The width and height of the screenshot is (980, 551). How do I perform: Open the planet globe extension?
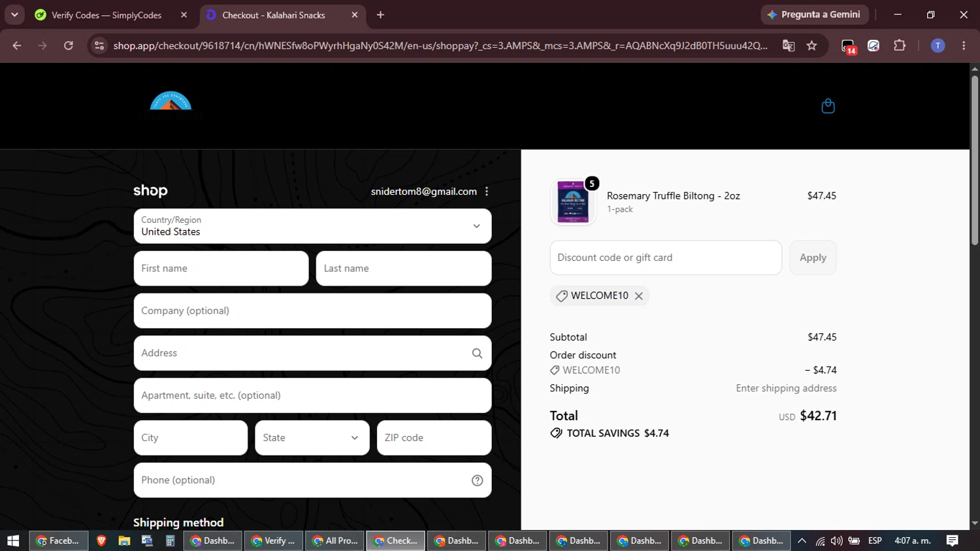(x=874, y=46)
